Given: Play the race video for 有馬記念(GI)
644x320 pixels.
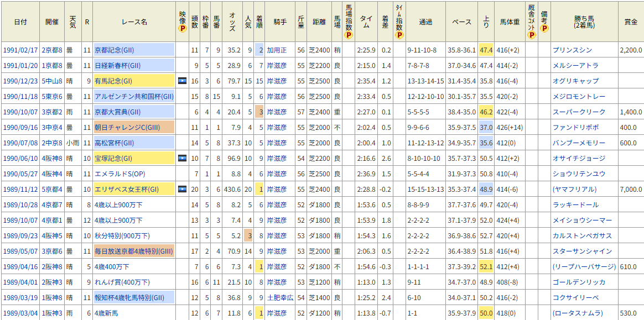Looking at the screenshot, I should (183, 81).
